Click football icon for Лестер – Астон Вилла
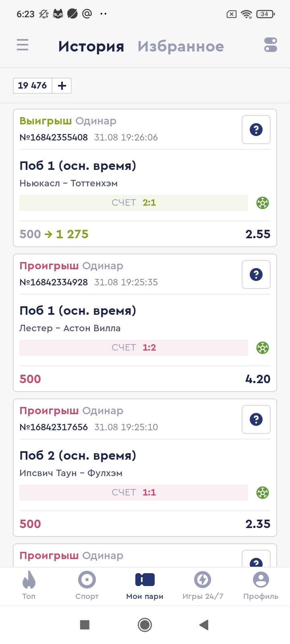This screenshot has height=644, width=290. tap(263, 348)
